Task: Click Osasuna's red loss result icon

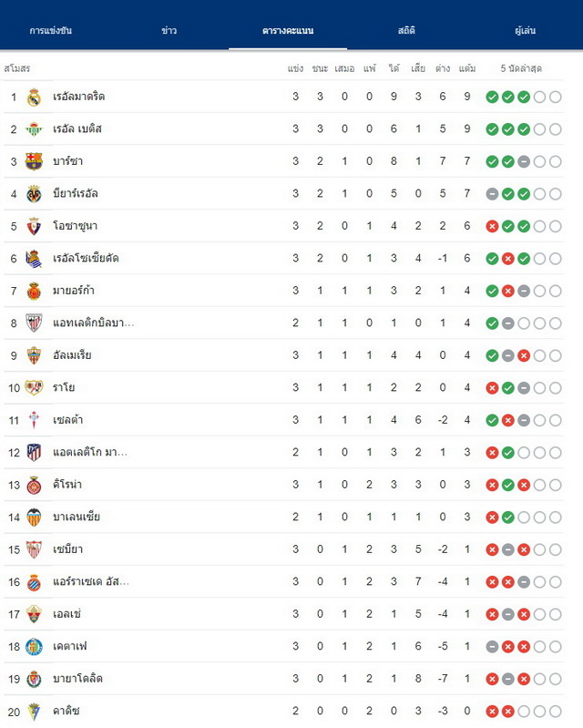Action: coord(492,227)
